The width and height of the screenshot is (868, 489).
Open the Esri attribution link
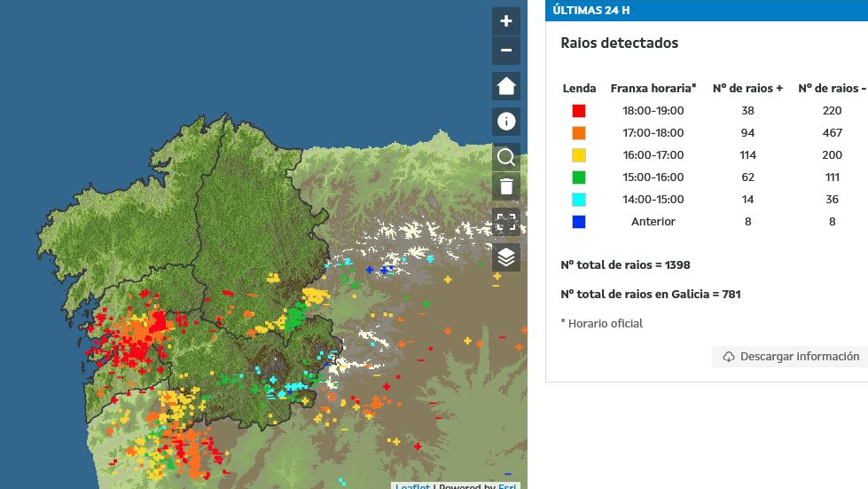coord(507,485)
